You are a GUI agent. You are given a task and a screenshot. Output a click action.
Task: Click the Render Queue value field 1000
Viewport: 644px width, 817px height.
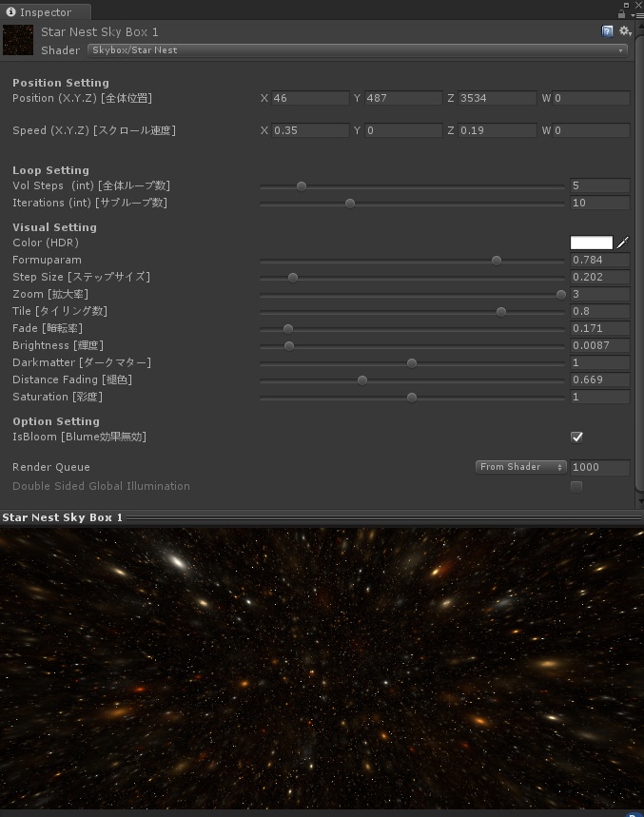pos(599,467)
